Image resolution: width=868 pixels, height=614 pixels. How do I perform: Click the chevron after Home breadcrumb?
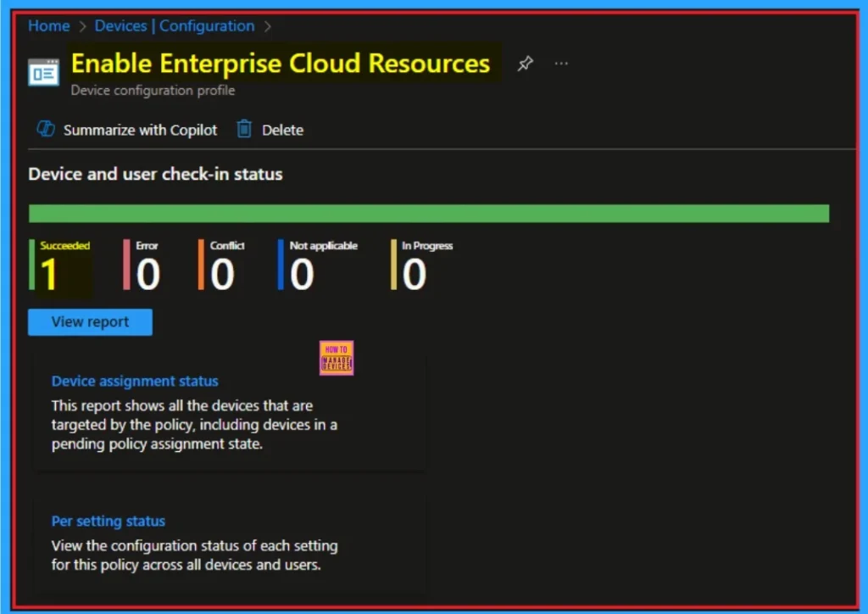click(x=80, y=25)
